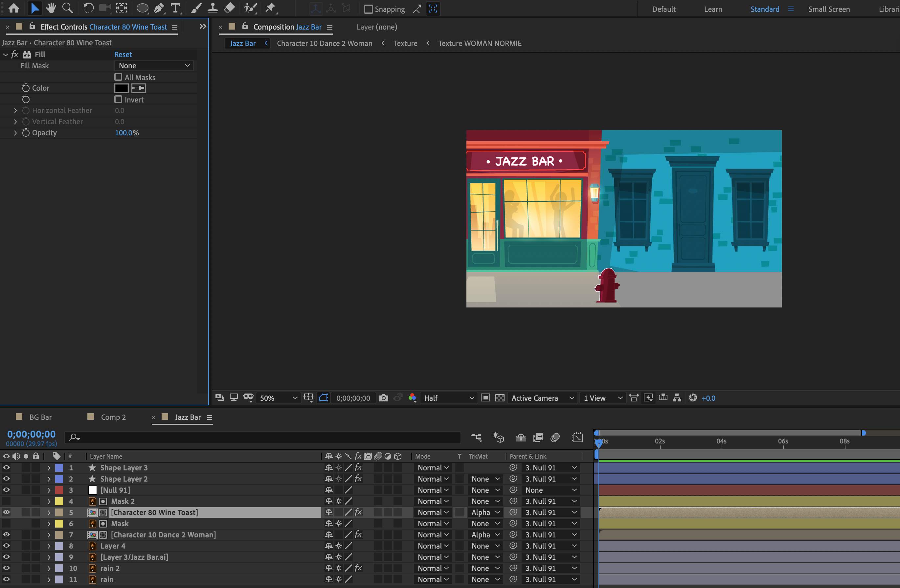Select the Eraser tool
The width and height of the screenshot is (900, 588).
pos(229,8)
